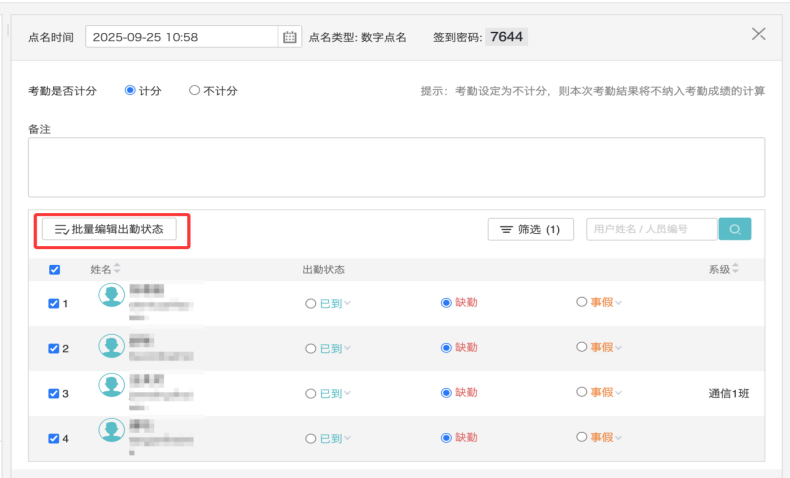Toggle the select-all checkbox in header
The width and height of the screenshot is (790, 478).
click(54, 270)
